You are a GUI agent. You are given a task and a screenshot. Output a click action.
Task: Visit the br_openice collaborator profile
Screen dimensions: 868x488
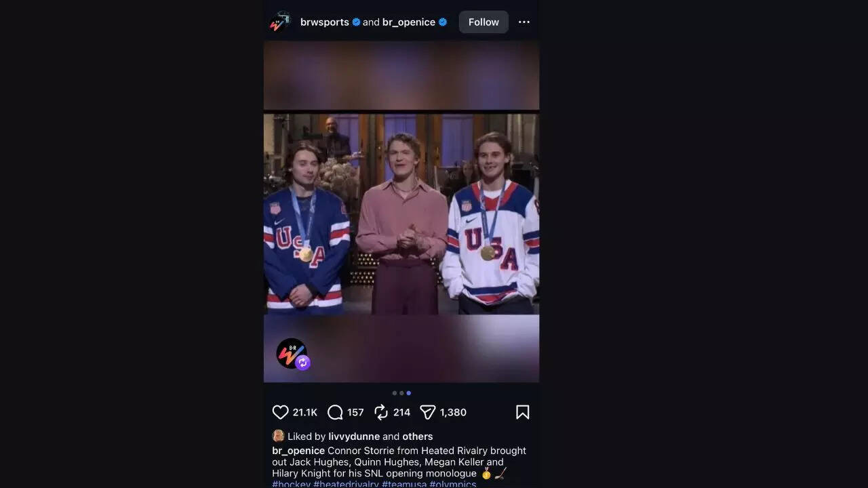coord(409,22)
